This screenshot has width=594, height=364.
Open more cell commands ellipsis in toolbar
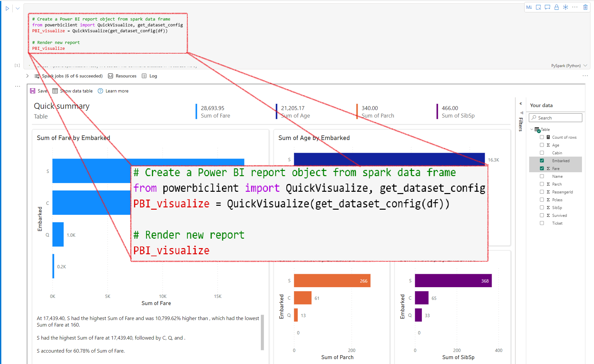pyautogui.click(x=575, y=7)
